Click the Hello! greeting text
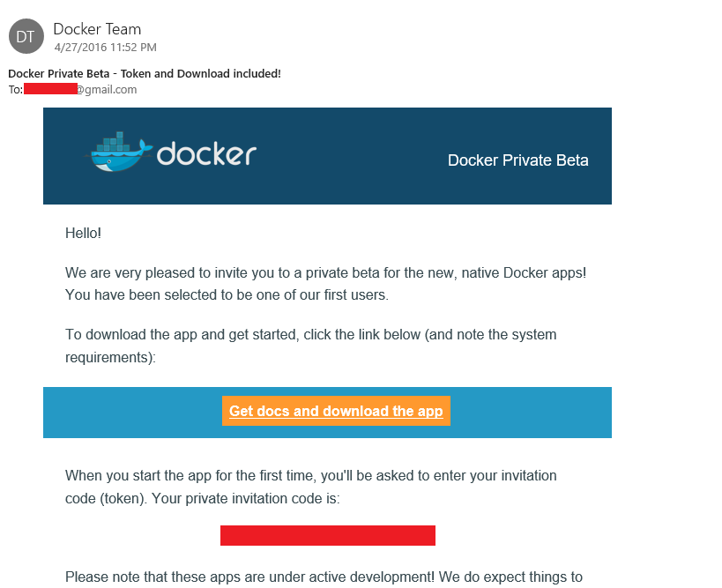The height and width of the screenshot is (588, 722). pos(83,233)
